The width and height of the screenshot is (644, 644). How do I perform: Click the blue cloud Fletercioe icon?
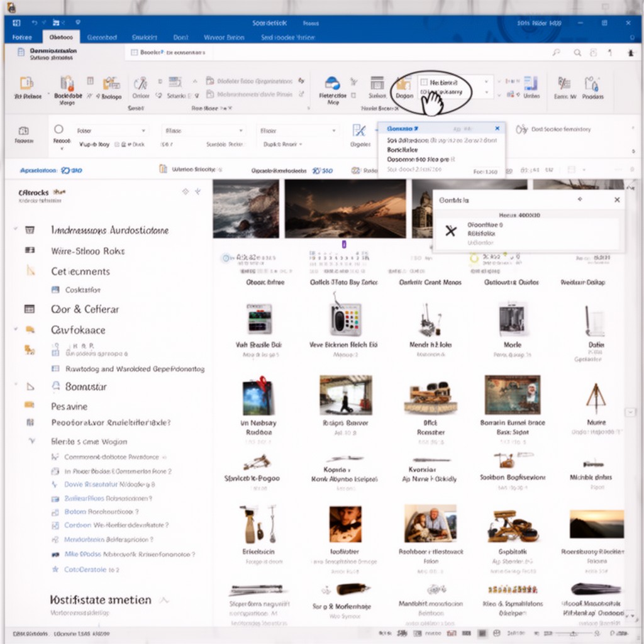coord(332,83)
